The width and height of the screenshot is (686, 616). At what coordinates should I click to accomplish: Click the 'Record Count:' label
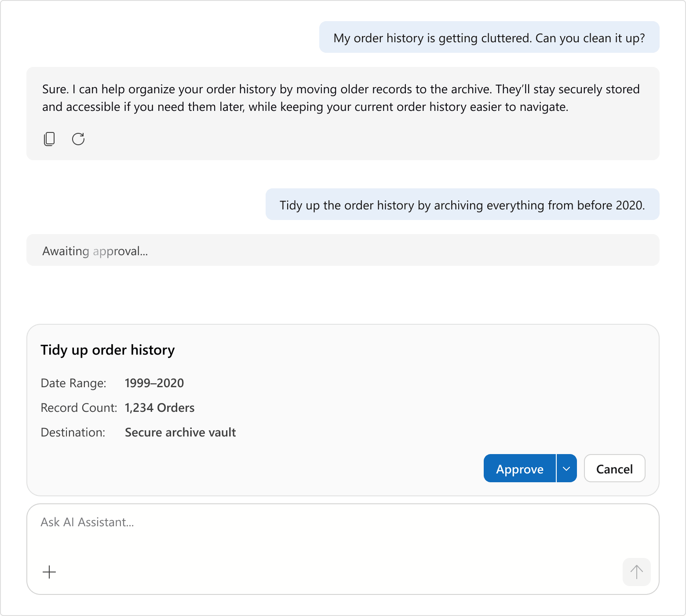coord(79,407)
